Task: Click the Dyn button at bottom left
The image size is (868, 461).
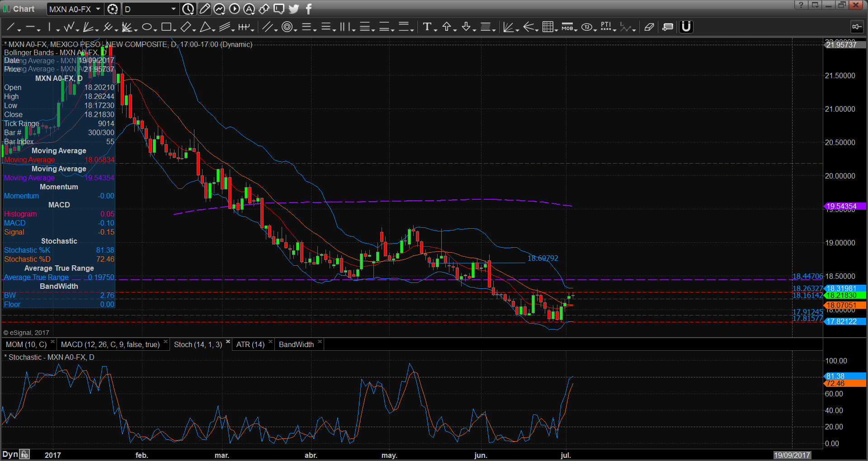Action: [x=10, y=455]
